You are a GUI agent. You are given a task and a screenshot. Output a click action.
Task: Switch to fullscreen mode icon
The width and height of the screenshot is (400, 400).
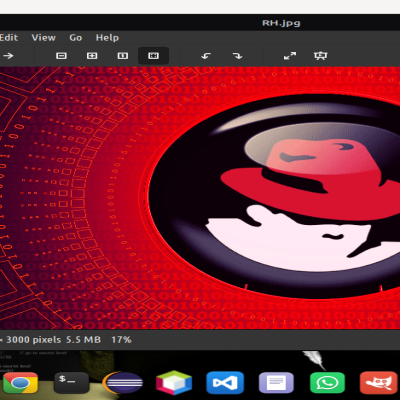coord(290,56)
